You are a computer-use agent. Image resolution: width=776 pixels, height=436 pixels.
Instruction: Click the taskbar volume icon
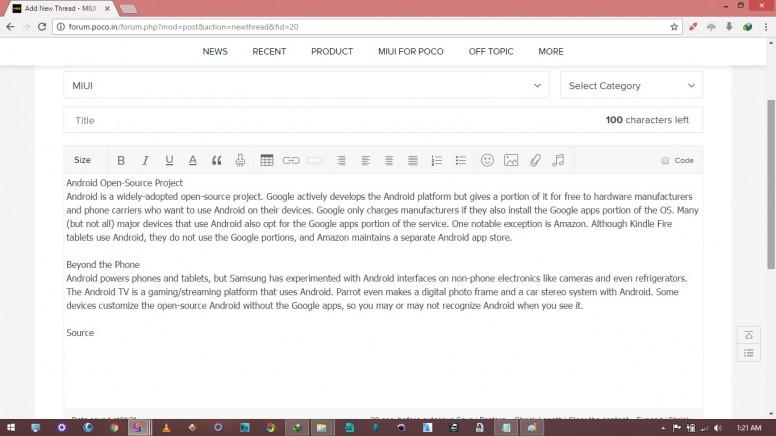718,428
